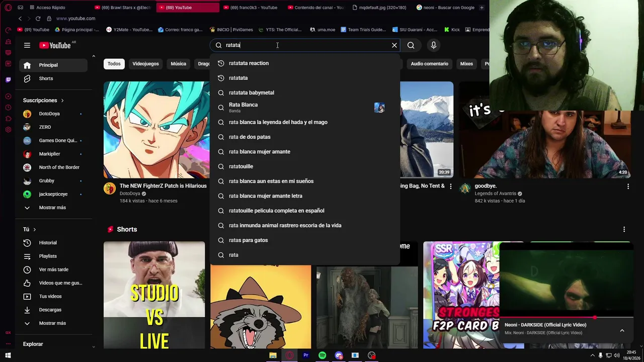Open the 'Studio vs Live' short

154,295
